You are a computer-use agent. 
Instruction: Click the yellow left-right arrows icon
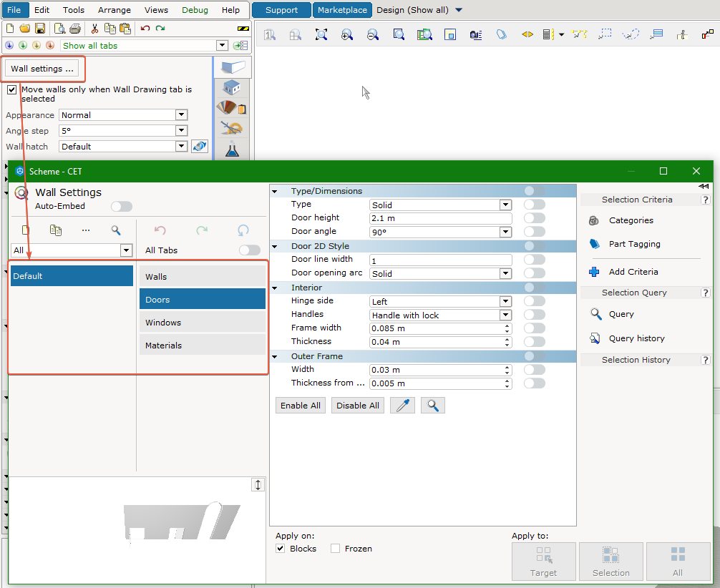point(527,34)
